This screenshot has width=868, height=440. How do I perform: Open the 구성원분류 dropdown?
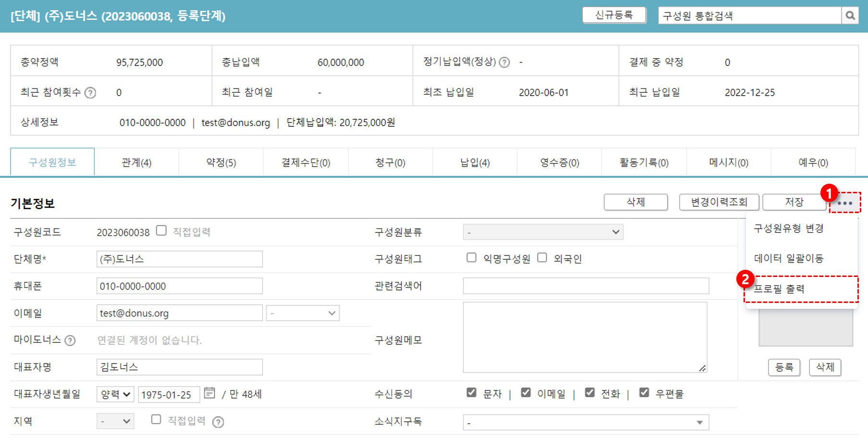pyautogui.click(x=543, y=232)
